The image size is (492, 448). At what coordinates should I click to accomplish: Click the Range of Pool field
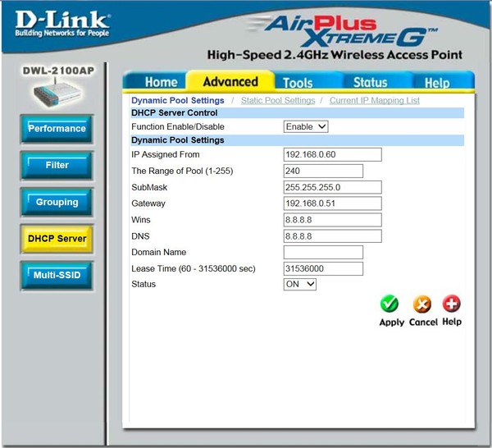pyautogui.click(x=323, y=171)
